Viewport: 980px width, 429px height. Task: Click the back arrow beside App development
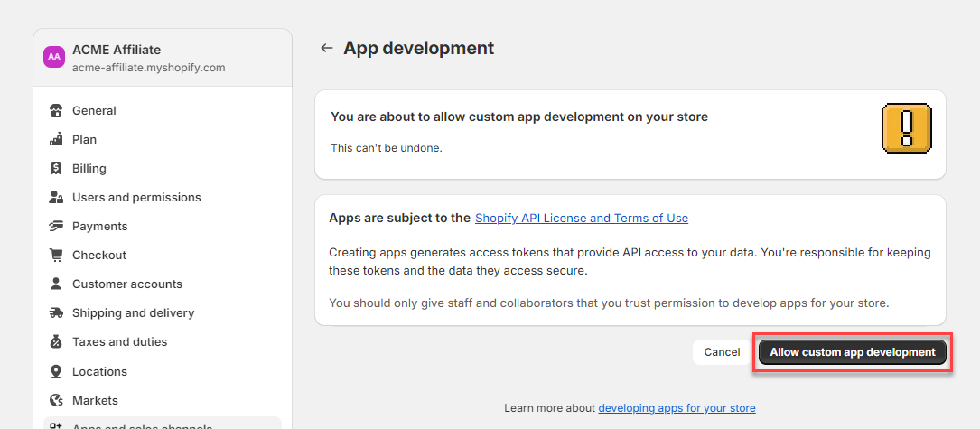coord(326,48)
